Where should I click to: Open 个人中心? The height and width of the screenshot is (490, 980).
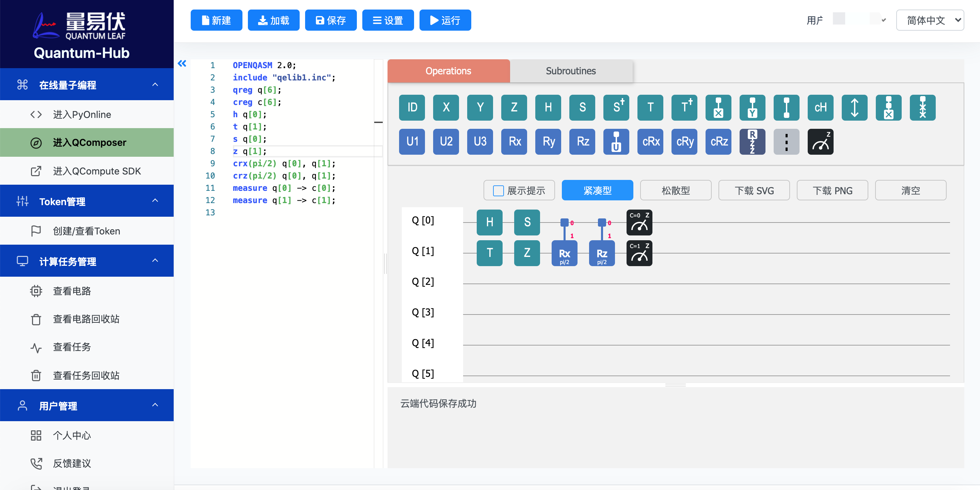coord(87,435)
